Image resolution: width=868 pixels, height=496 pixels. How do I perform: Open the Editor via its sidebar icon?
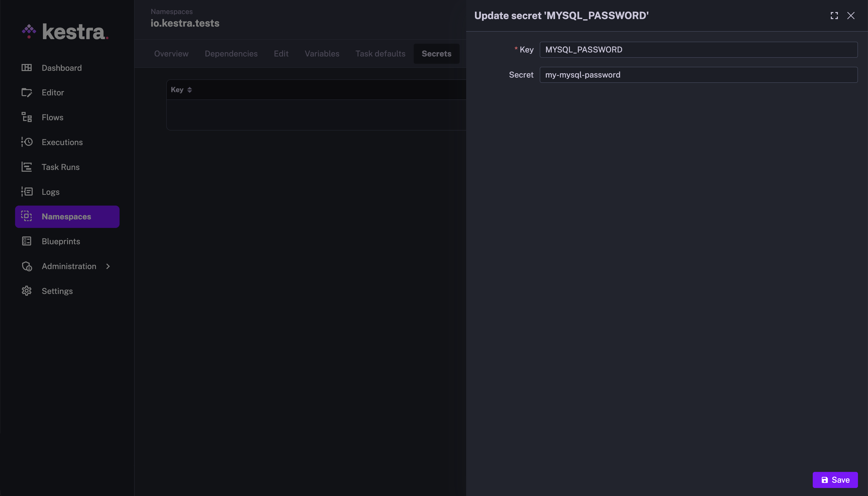click(x=27, y=93)
